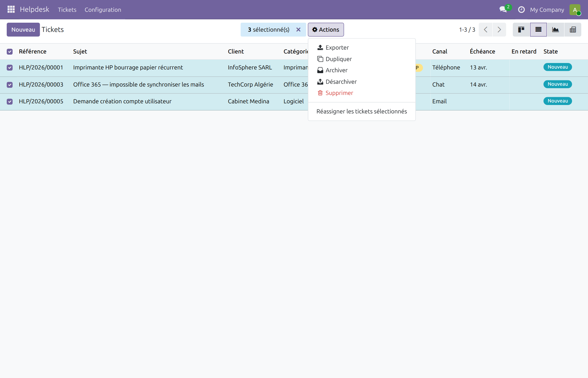Create a ticket with the Nouveau button
Screen dimensions: 588x378
coord(23,29)
